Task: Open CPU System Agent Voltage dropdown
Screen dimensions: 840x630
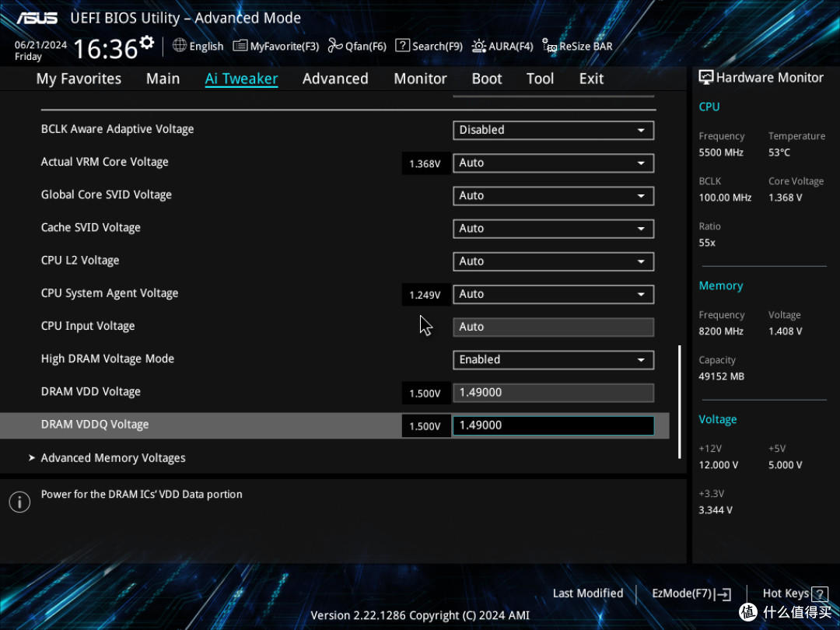Action: click(554, 294)
